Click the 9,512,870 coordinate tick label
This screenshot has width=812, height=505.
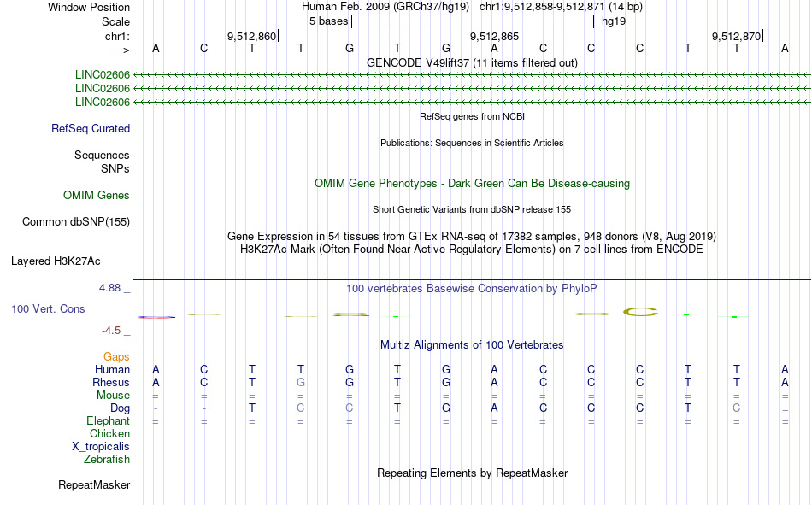tap(736, 36)
